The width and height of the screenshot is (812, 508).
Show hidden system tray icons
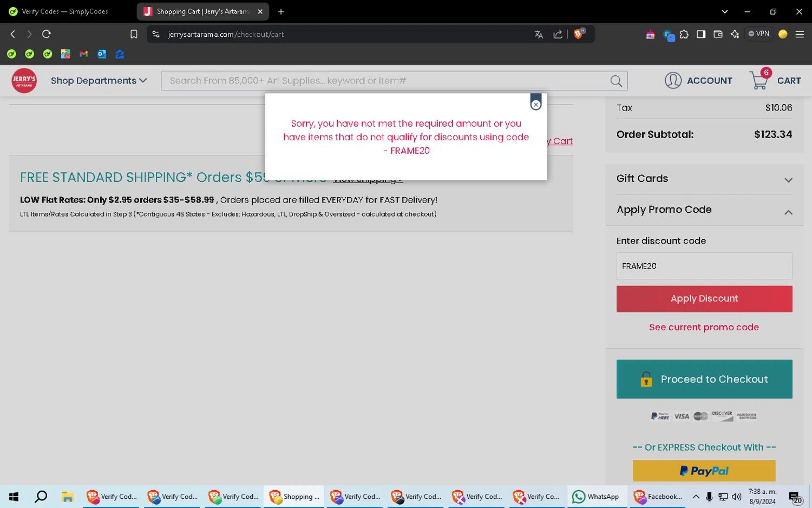pos(696,497)
